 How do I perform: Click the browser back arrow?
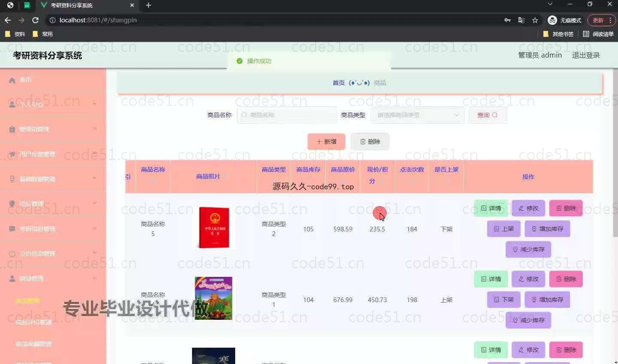coord(8,20)
